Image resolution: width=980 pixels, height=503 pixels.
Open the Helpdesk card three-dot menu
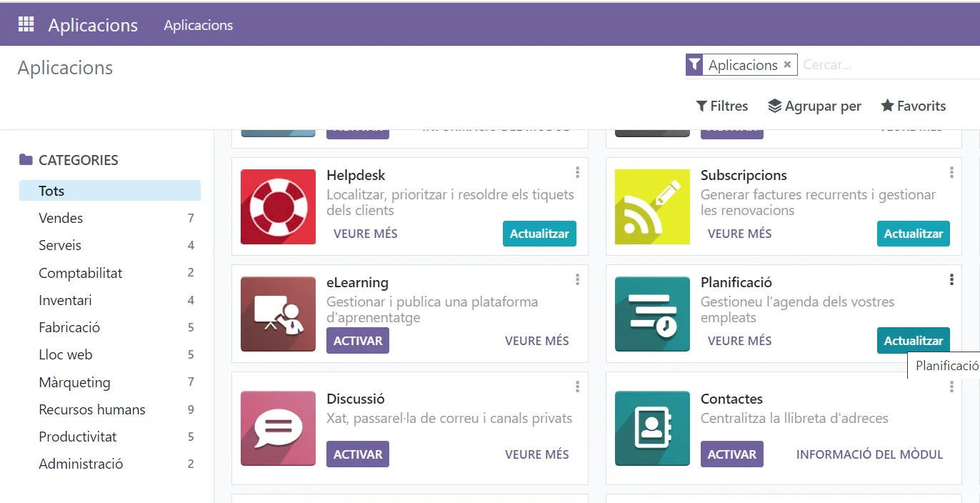click(577, 173)
